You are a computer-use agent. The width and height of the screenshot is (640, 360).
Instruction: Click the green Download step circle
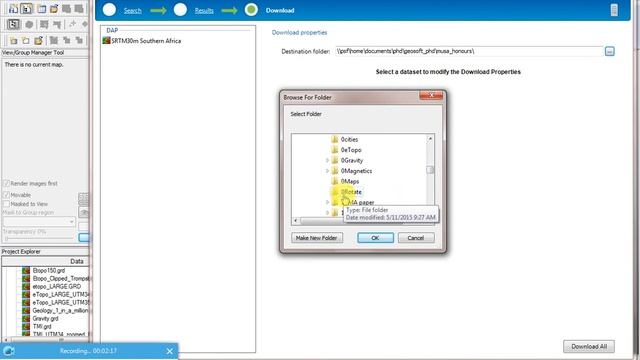251,10
